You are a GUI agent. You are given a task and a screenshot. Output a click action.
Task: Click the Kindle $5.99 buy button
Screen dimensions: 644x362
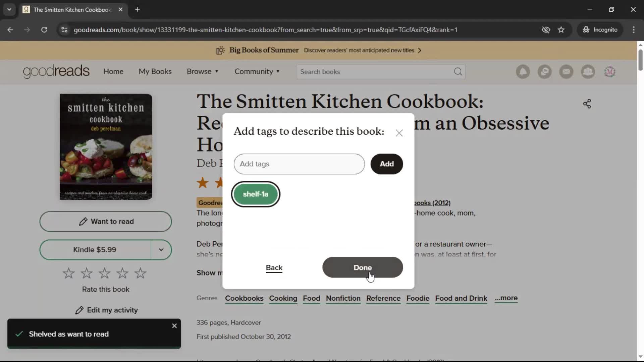click(x=95, y=250)
